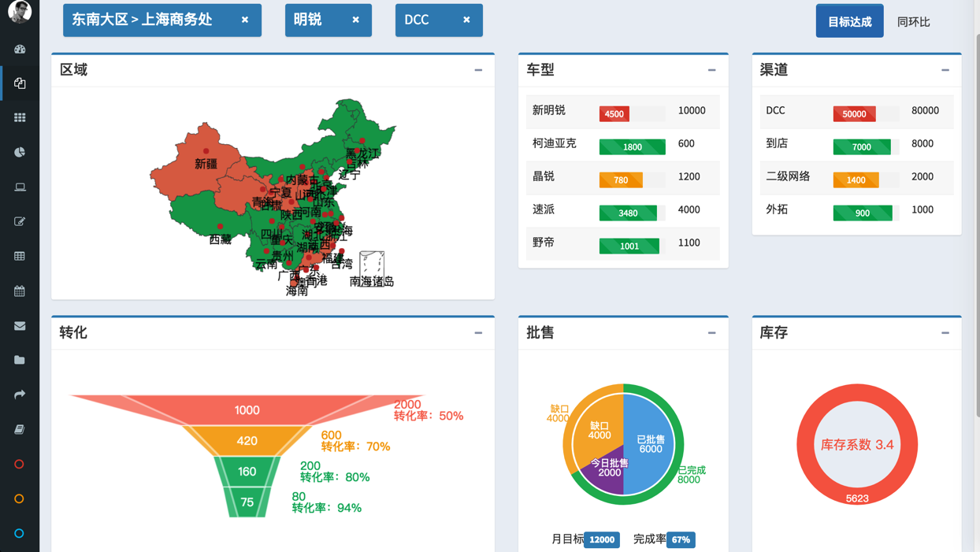
Task: Open the calendar icon in sidebar
Action: pyautogui.click(x=20, y=291)
